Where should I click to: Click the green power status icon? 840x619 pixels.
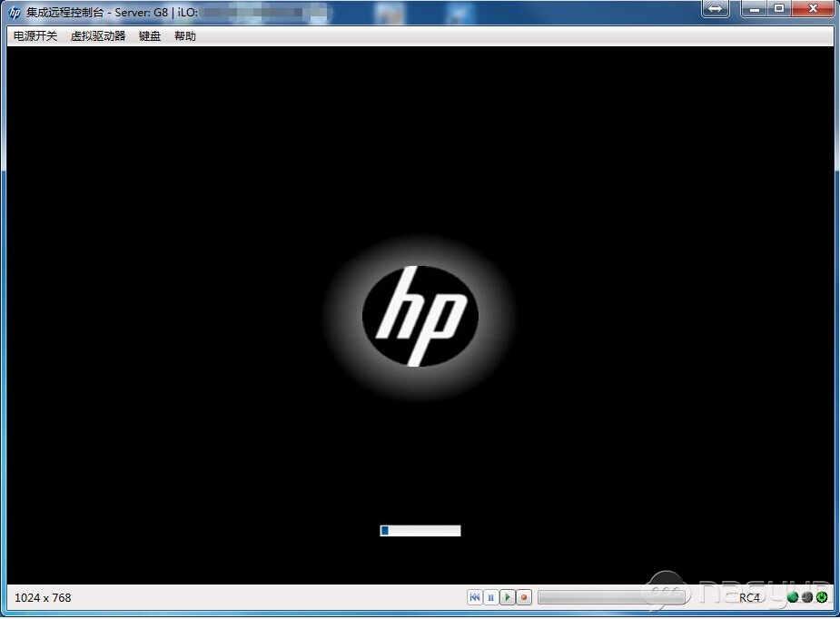click(822, 596)
